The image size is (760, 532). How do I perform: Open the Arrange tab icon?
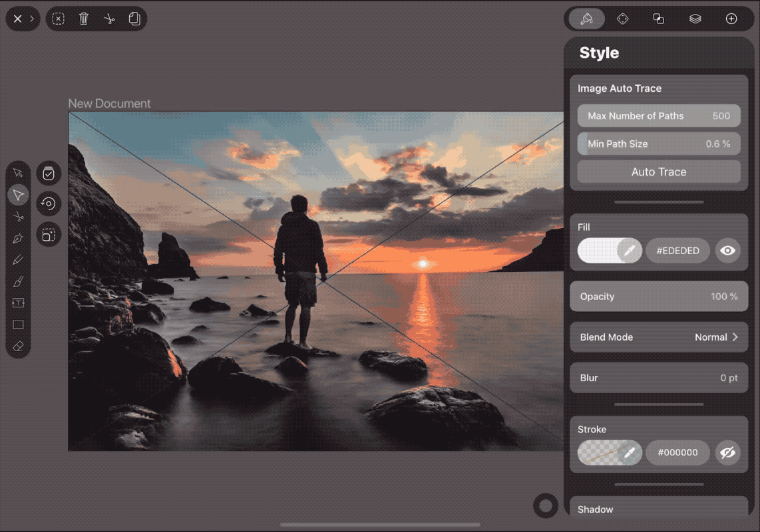point(623,19)
